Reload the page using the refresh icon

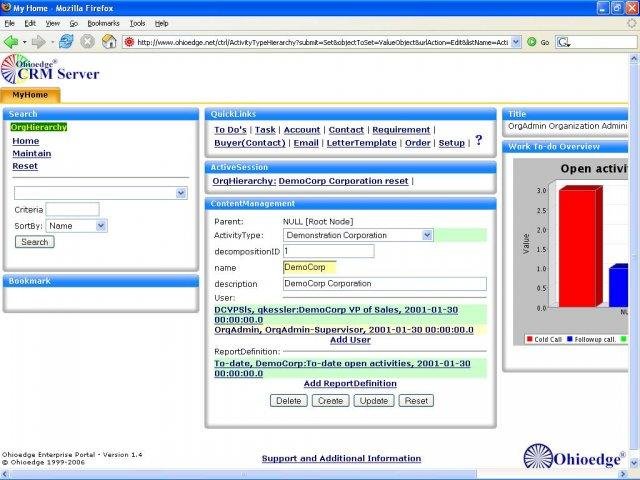click(x=66, y=42)
